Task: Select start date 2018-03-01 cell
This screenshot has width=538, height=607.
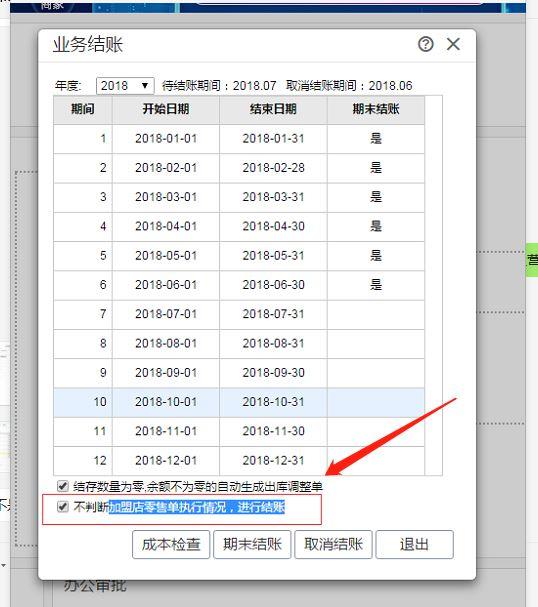Action: pos(166,197)
